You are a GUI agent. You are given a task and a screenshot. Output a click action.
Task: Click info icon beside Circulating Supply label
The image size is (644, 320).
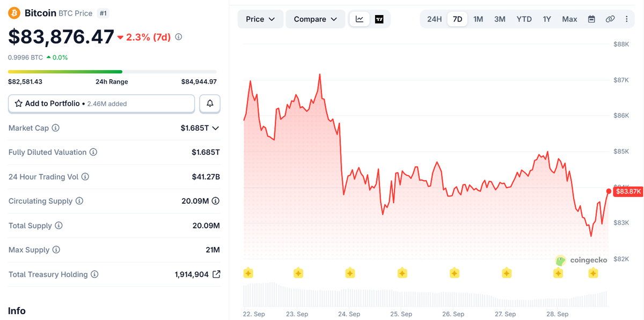coord(79,201)
